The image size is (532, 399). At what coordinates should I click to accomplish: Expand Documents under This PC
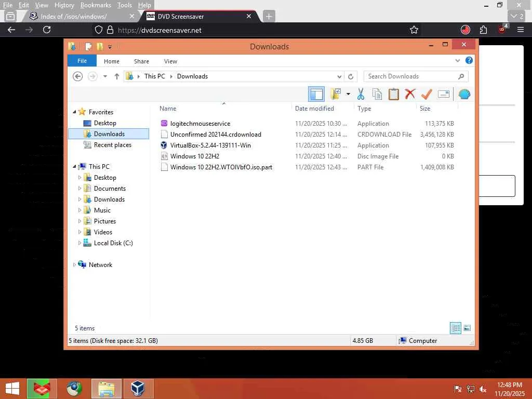click(x=79, y=188)
